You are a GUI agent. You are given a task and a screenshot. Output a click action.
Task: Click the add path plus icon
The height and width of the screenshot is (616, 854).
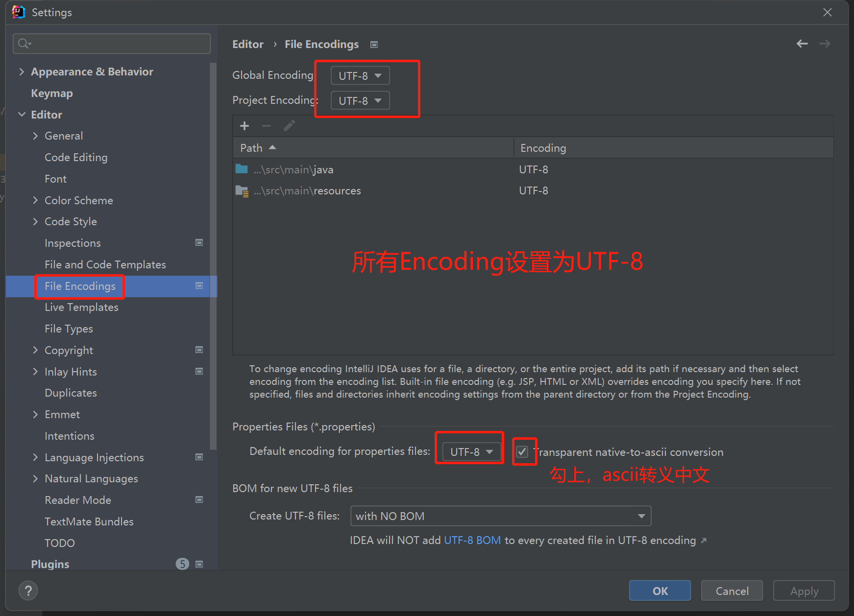point(244,126)
